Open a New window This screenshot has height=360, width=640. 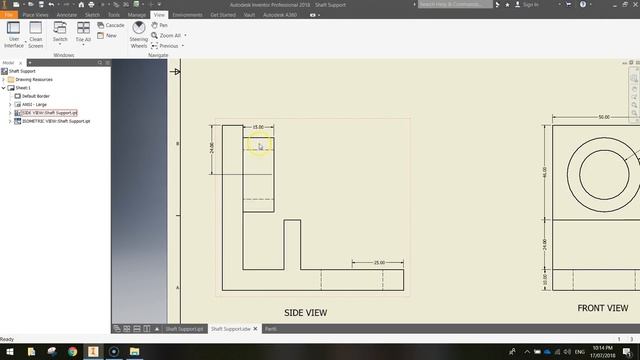tap(107, 36)
